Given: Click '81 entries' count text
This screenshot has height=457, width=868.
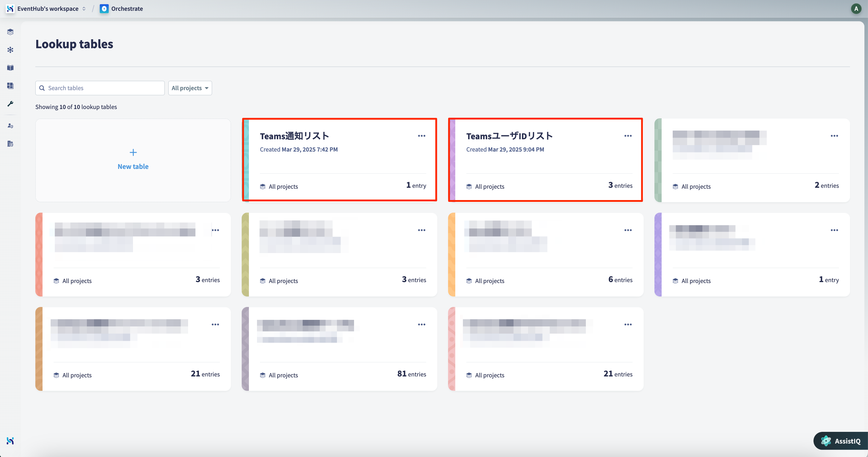Looking at the screenshot, I should 412,374.
